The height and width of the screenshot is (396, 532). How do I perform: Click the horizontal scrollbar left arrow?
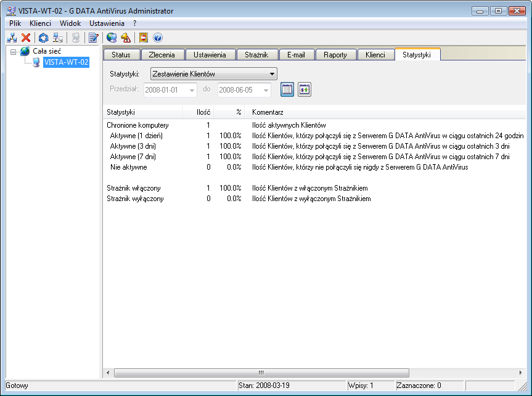point(108,373)
